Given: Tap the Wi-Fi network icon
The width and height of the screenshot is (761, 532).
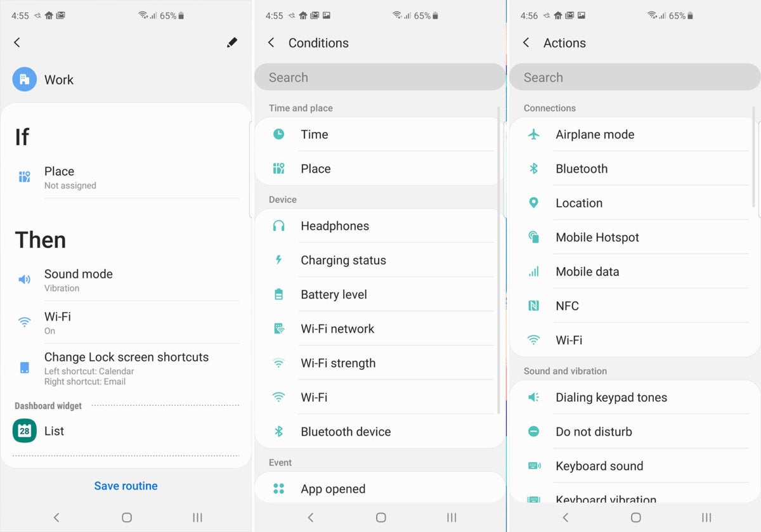Looking at the screenshot, I should pyautogui.click(x=278, y=328).
